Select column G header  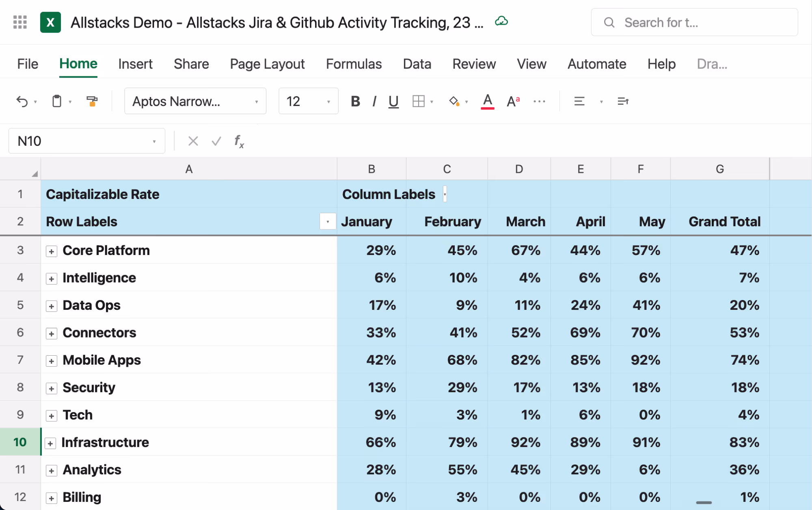[x=720, y=169]
